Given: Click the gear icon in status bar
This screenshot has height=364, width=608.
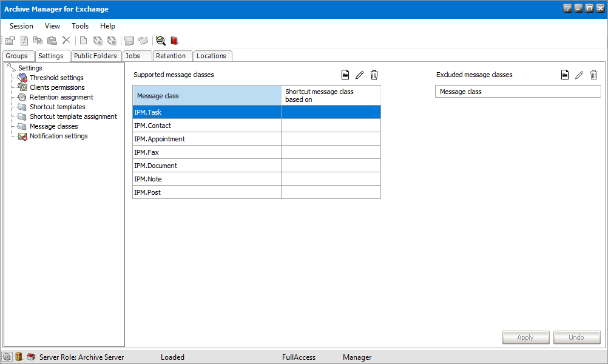Looking at the screenshot, I should pos(7,357).
